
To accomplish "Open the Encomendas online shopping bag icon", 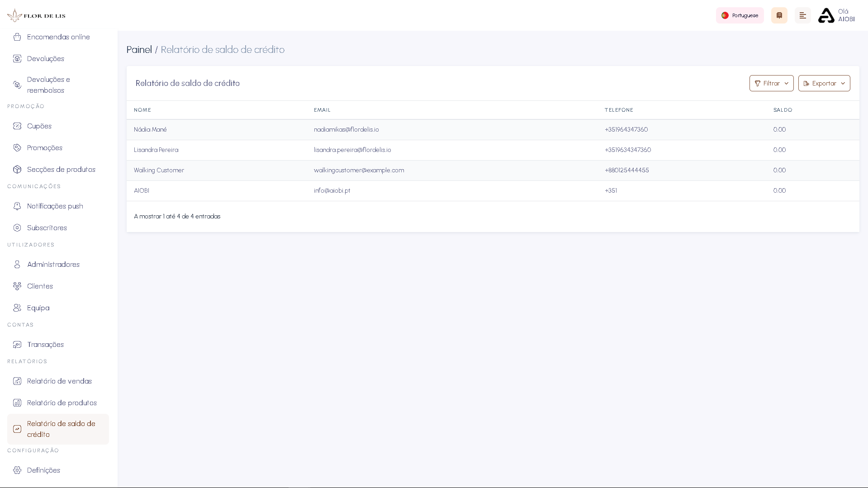I will 17,37.
